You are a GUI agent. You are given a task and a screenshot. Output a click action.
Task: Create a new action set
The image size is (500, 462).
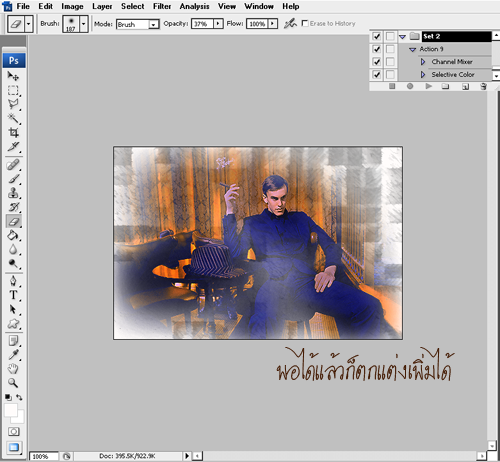click(x=445, y=87)
